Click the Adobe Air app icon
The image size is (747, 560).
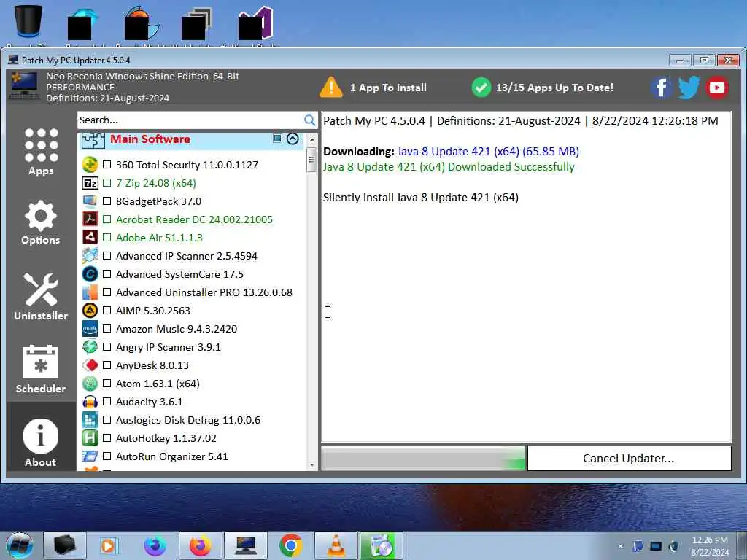click(90, 237)
